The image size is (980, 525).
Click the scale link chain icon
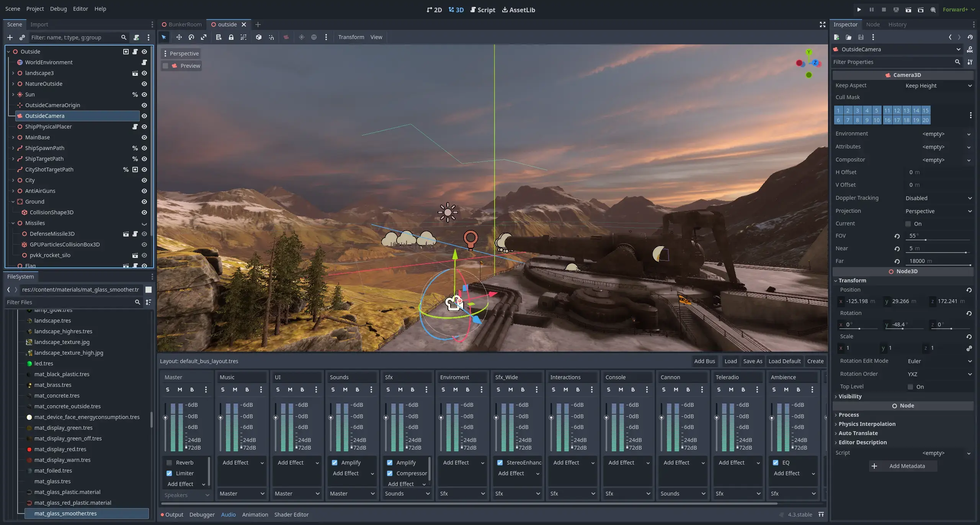(x=969, y=348)
